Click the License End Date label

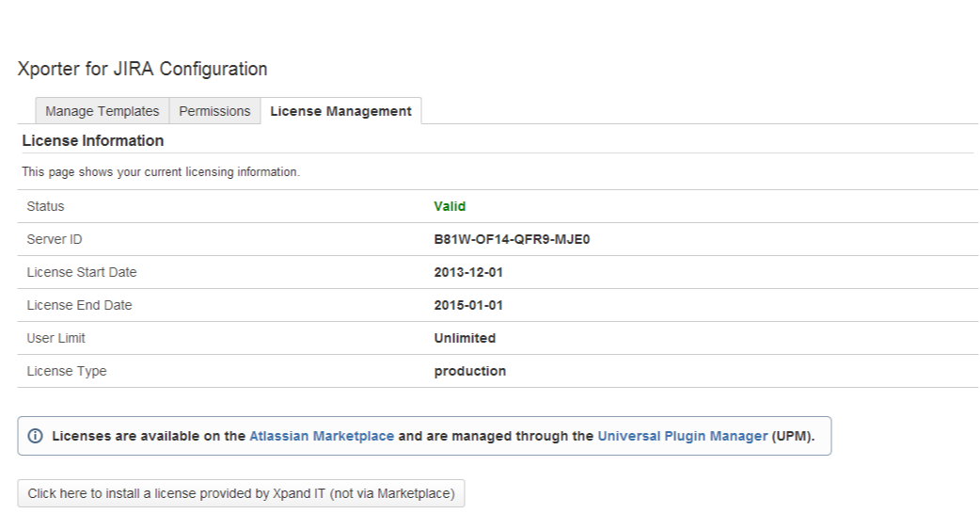[79, 305]
